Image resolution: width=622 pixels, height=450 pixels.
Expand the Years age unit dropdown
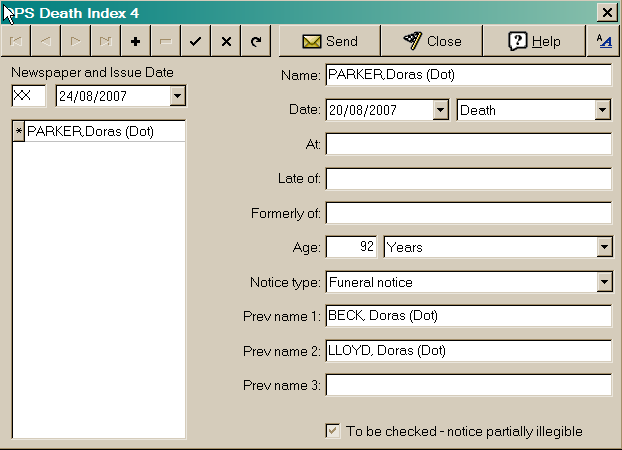point(603,247)
